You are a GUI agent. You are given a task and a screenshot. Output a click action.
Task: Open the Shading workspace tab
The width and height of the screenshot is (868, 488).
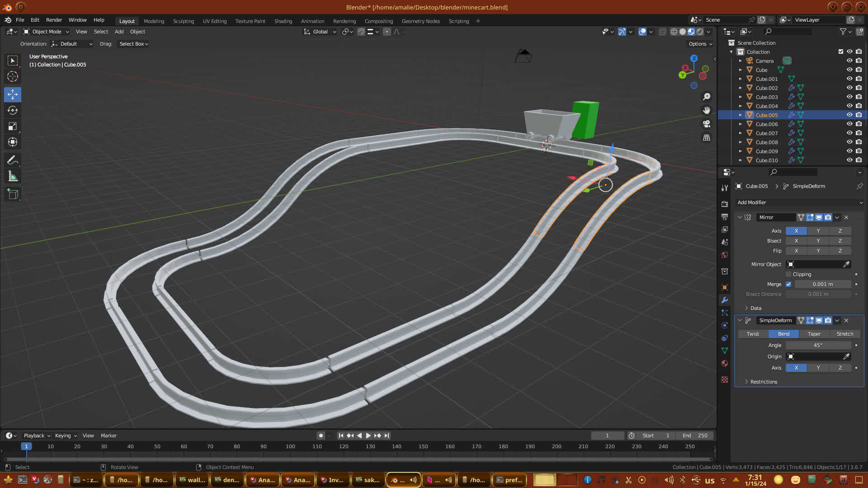tap(283, 21)
